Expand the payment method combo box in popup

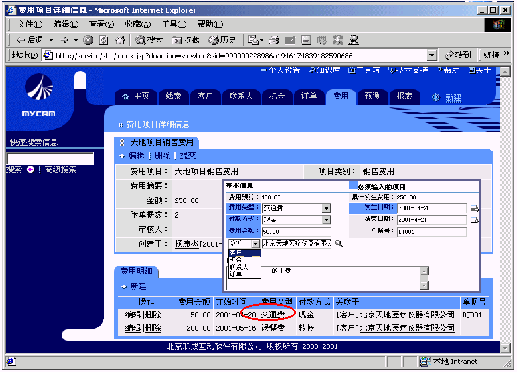click(326, 220)
